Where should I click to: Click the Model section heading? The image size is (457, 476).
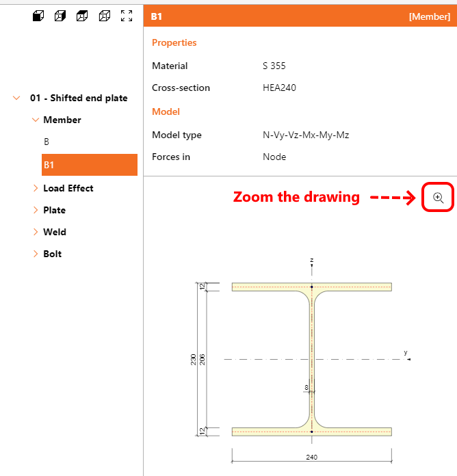coord(166,111)
